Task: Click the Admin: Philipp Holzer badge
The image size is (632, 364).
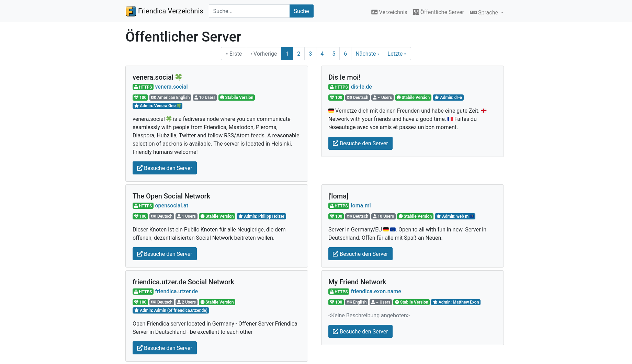Action: click(261, 216)
